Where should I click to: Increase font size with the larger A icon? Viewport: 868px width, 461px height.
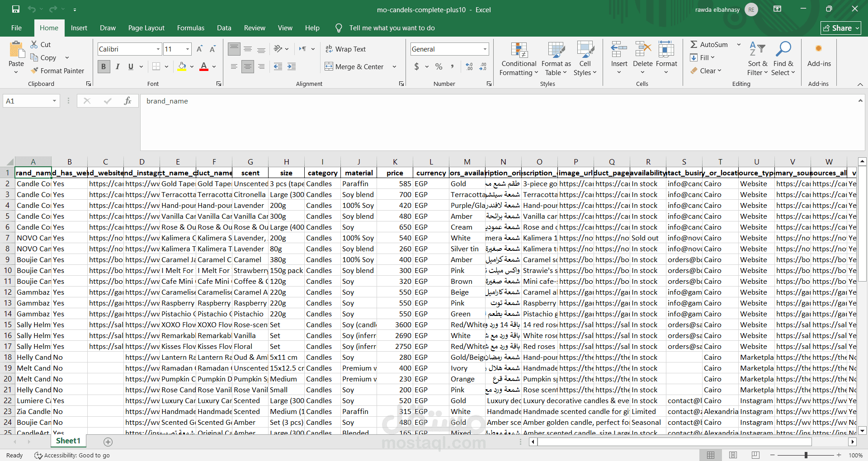click(199, 49)
